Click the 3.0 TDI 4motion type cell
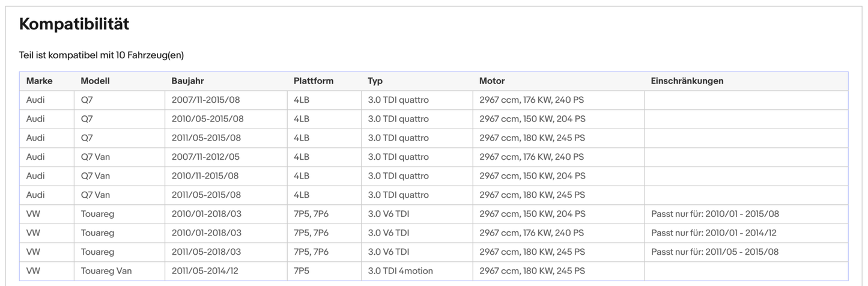This screenshot has width=868, height=286. 400,271
